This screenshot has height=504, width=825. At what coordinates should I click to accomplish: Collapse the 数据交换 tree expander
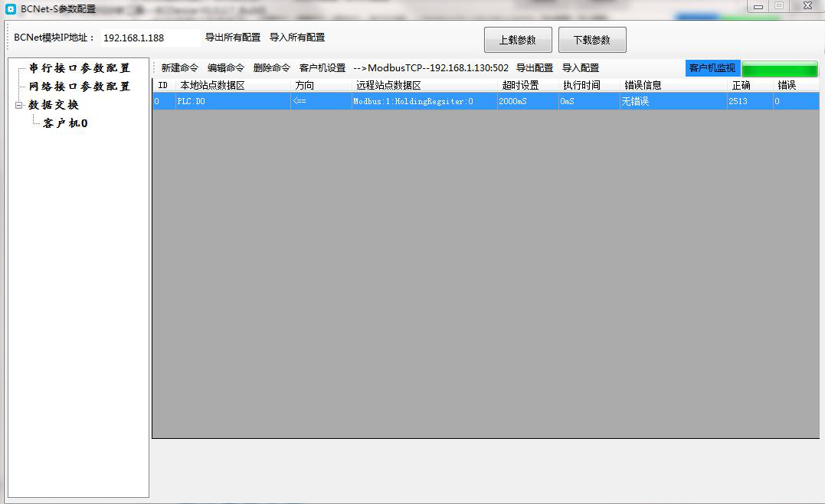click(19, 105)
